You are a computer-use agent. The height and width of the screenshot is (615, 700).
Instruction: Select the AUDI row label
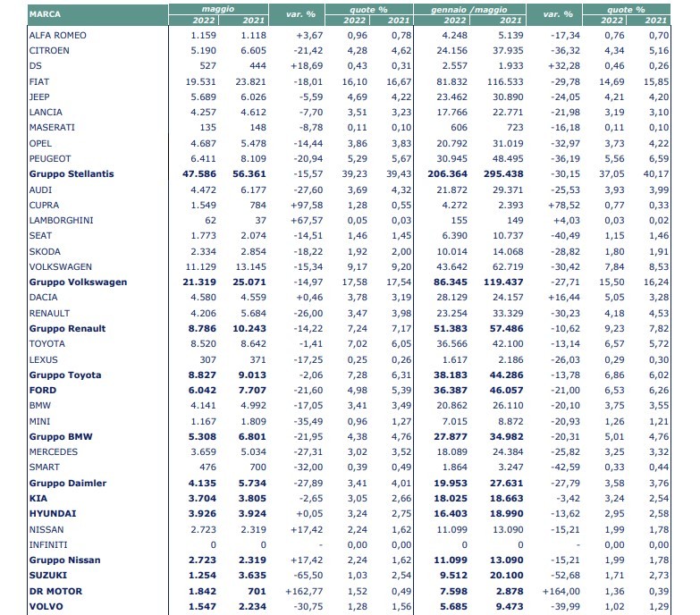(40, 190)
